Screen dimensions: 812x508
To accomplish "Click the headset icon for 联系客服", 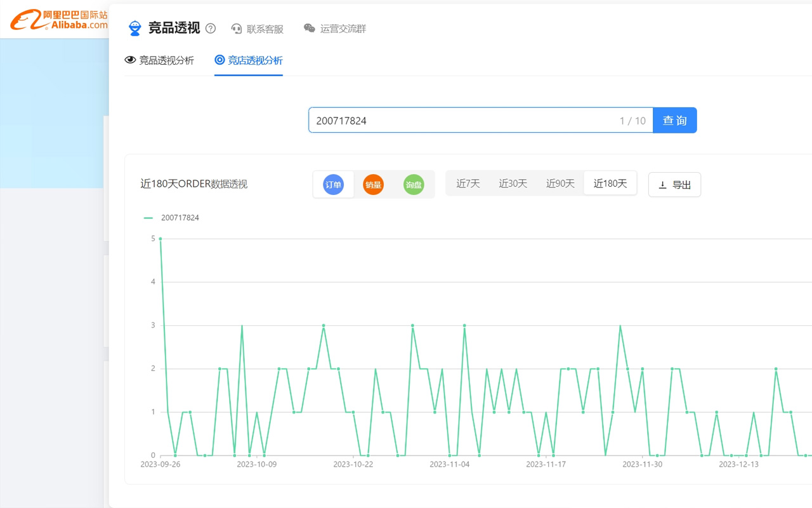I will coord(236,29).
